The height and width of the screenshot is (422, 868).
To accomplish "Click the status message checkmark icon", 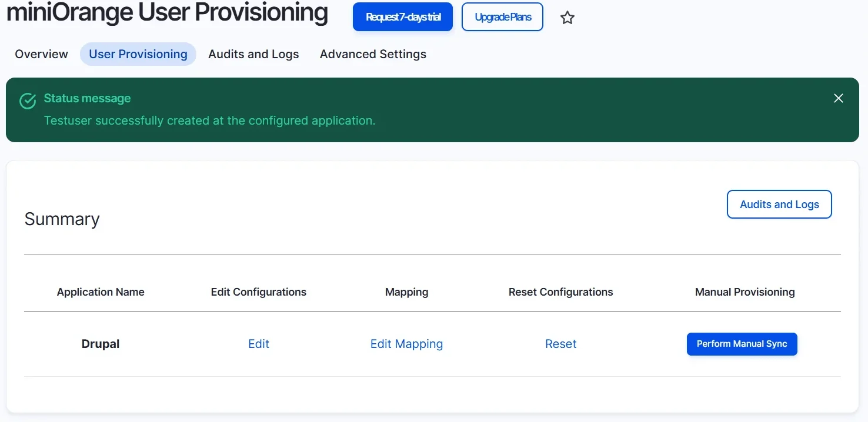I will (28, 101).
